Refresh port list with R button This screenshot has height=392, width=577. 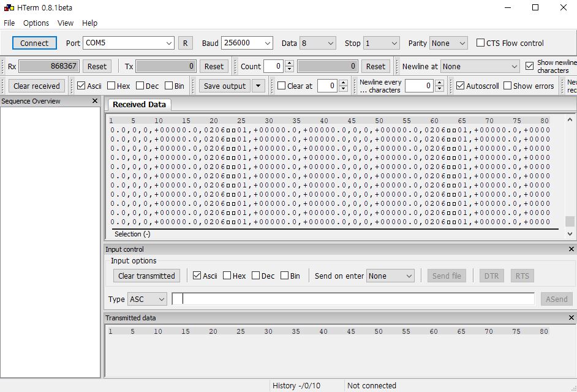(185, 43)
